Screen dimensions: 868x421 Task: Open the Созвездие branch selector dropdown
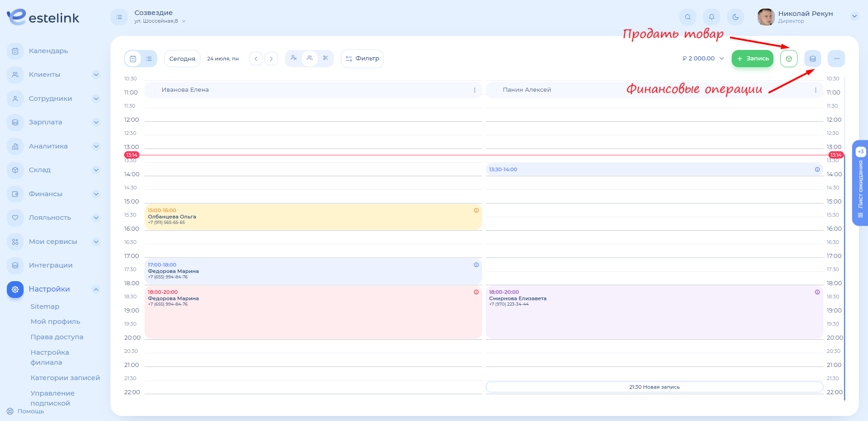point(160,17)
